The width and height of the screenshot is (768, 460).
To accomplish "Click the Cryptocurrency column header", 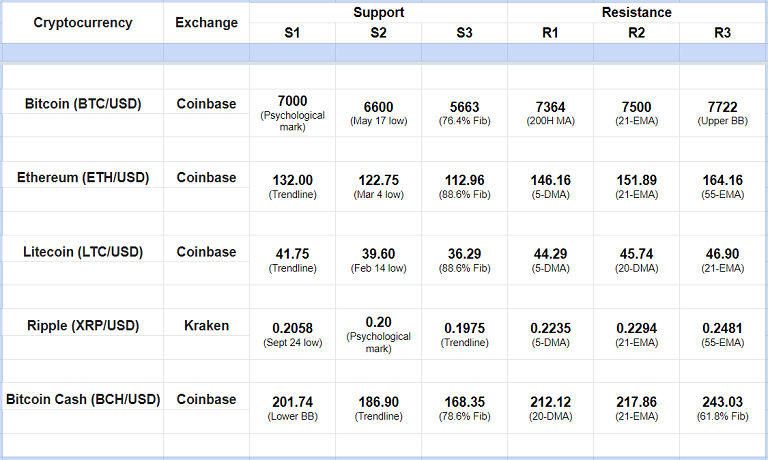I will (82, 23).
